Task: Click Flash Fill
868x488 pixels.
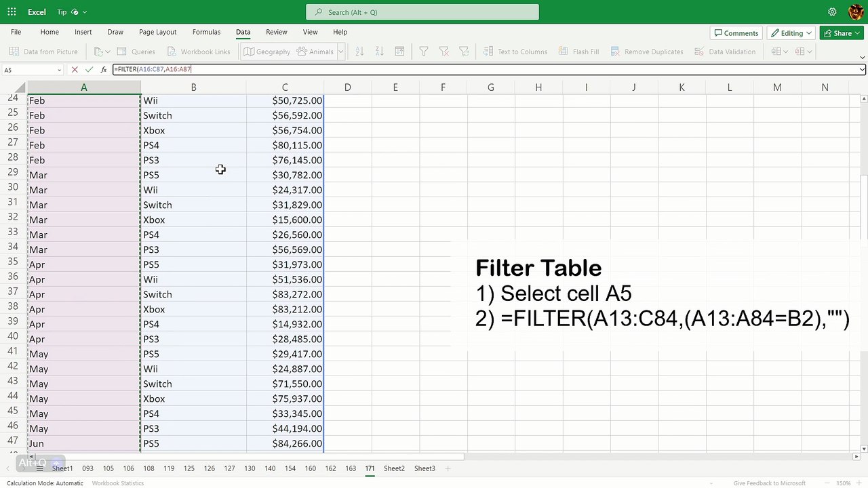Action: 578,52
